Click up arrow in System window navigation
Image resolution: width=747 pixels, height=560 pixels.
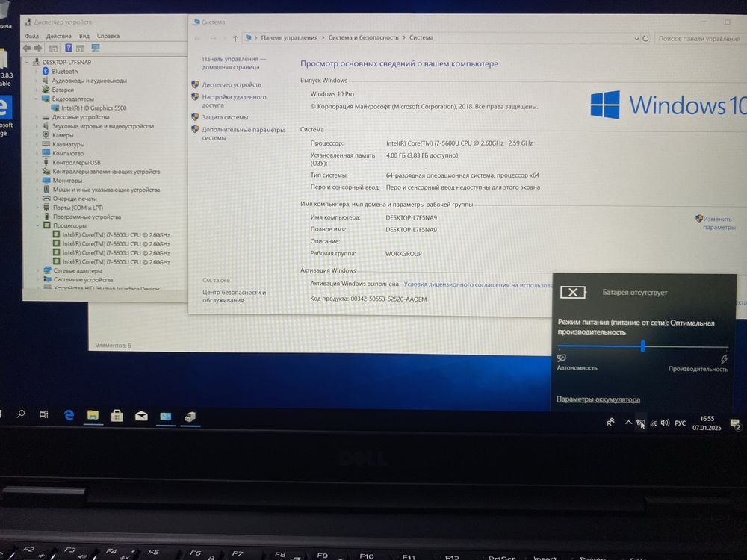click(235, 38)
